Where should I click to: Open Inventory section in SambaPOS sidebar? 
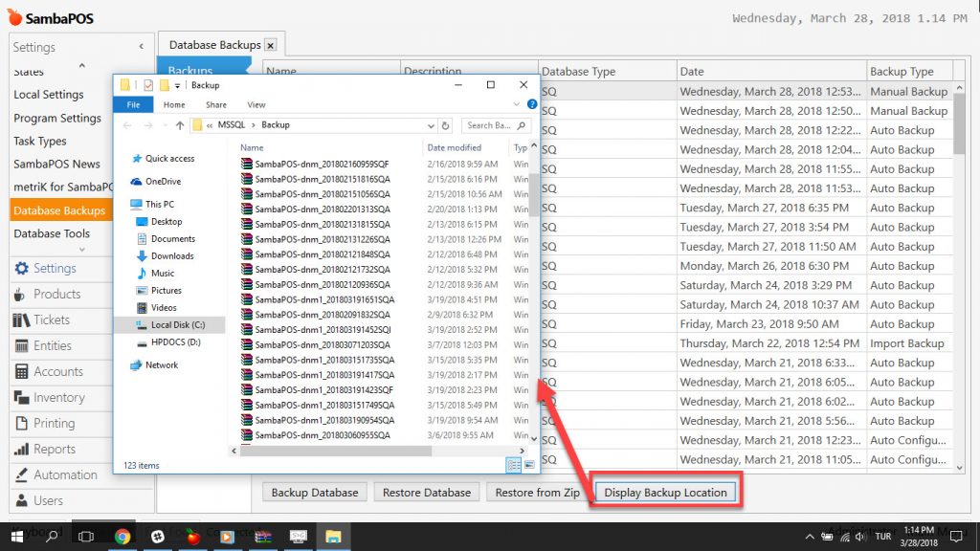point(50,397)
